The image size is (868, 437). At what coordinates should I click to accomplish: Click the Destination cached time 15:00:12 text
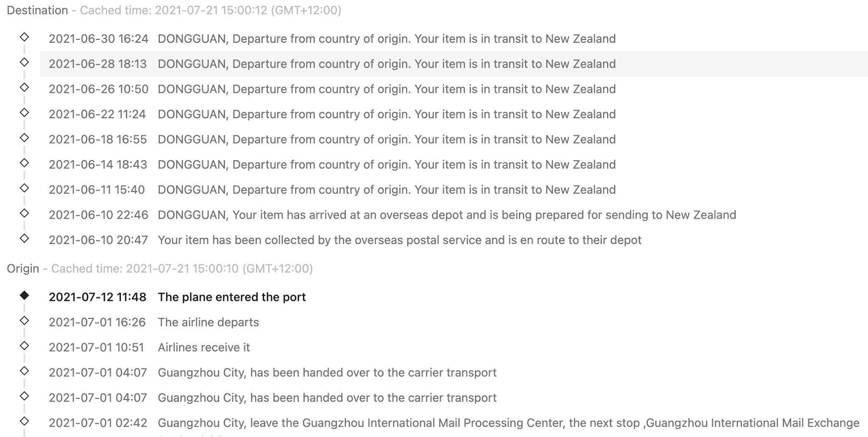point(211,10)
